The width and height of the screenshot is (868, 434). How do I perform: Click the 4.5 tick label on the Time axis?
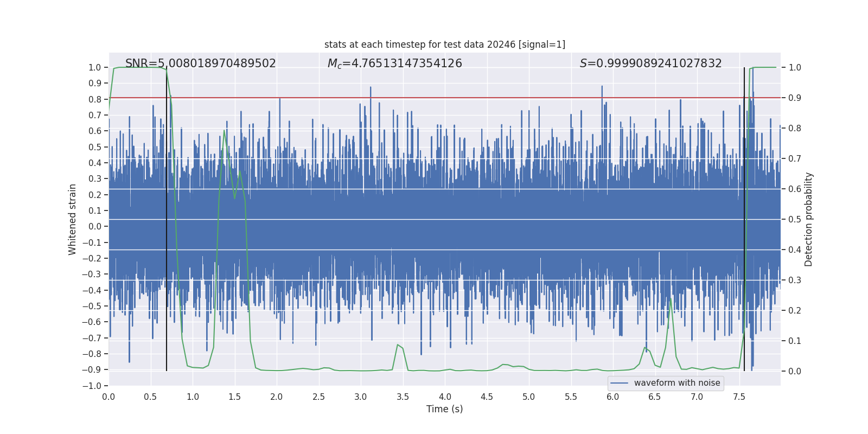[487, 397]
